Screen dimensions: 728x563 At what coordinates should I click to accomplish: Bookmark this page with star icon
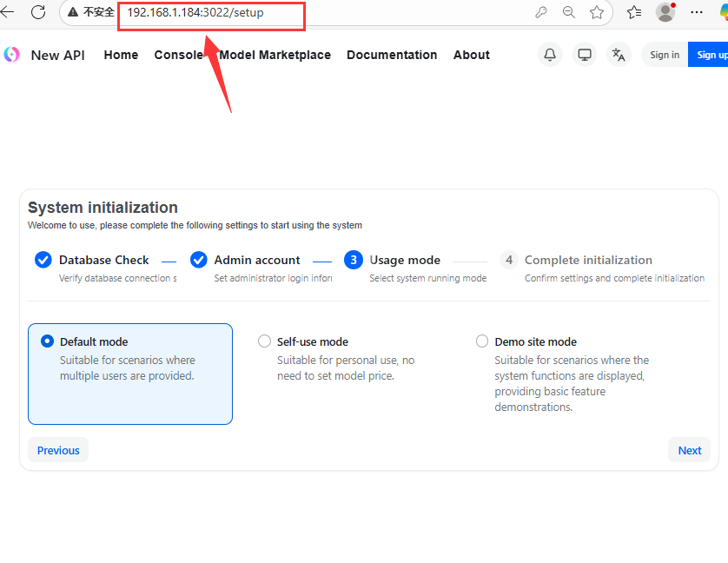597,12
